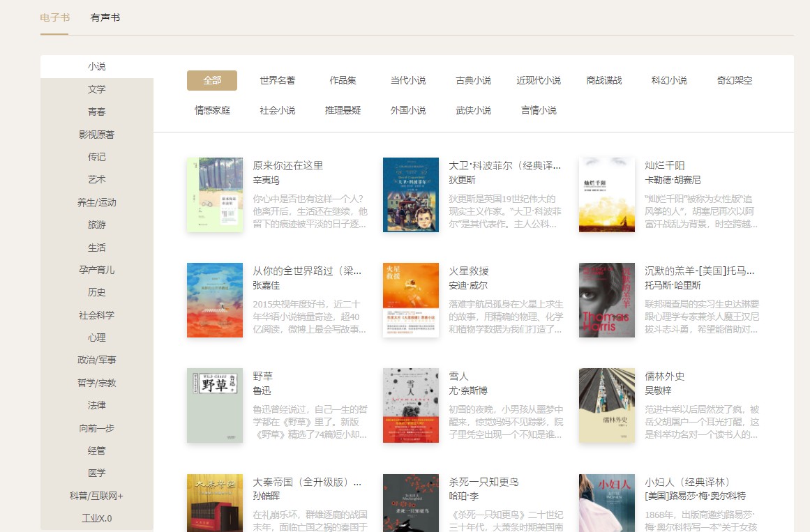Filter by 世界名著 genre
Image resolution: width=810 pixels, height=532 pixels.
coord(277,80)
